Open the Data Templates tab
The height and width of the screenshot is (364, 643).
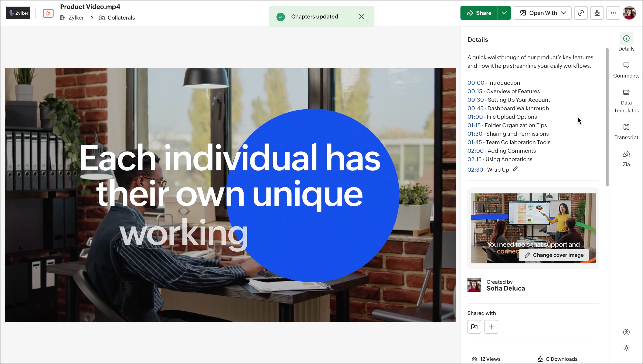pyautogui.click(x=626, y=101)
